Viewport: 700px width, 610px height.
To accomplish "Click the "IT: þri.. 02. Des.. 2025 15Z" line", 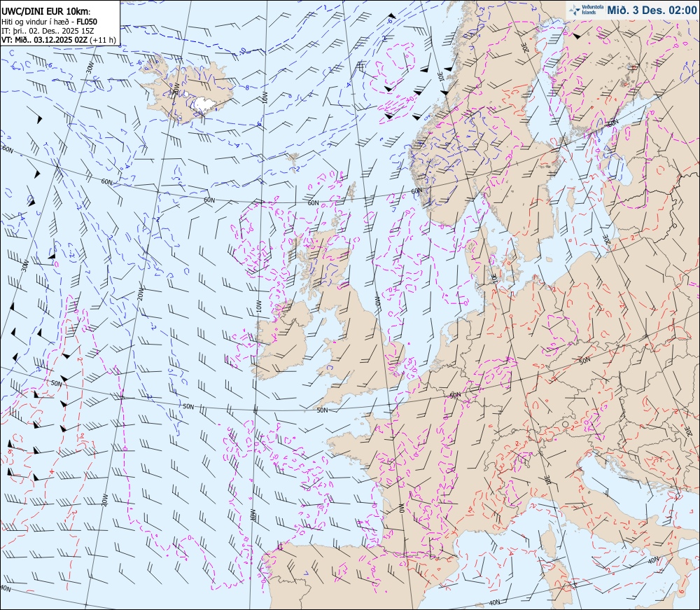I will (48, 31).
